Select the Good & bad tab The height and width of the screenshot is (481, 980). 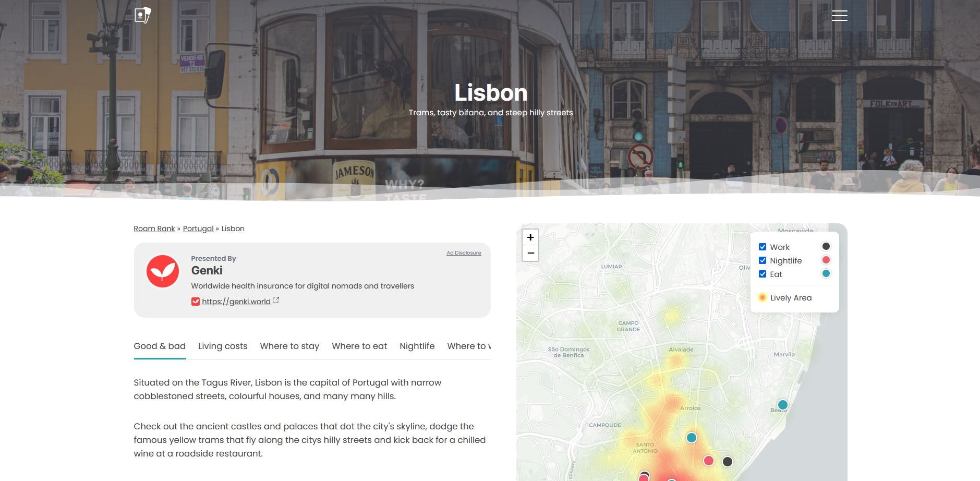tap(160, 346)
